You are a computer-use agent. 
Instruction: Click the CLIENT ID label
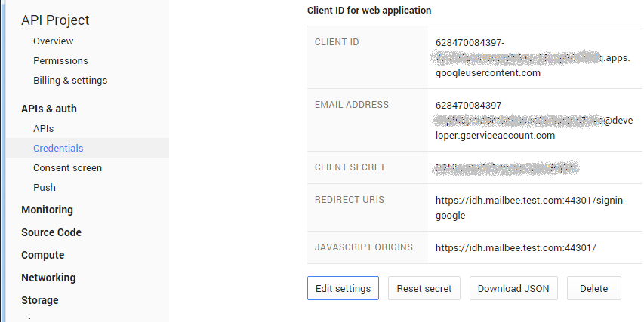click(x=337, y=42)
